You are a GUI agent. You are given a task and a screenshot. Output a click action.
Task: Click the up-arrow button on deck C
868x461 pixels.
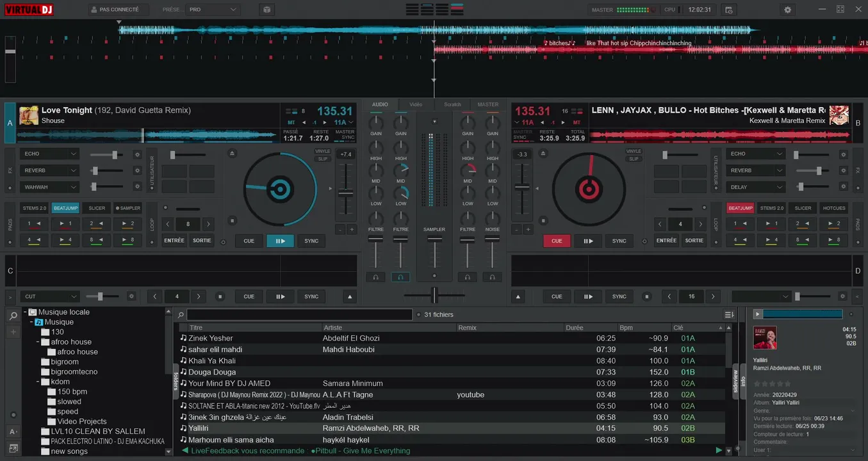(x=350, y=296)
